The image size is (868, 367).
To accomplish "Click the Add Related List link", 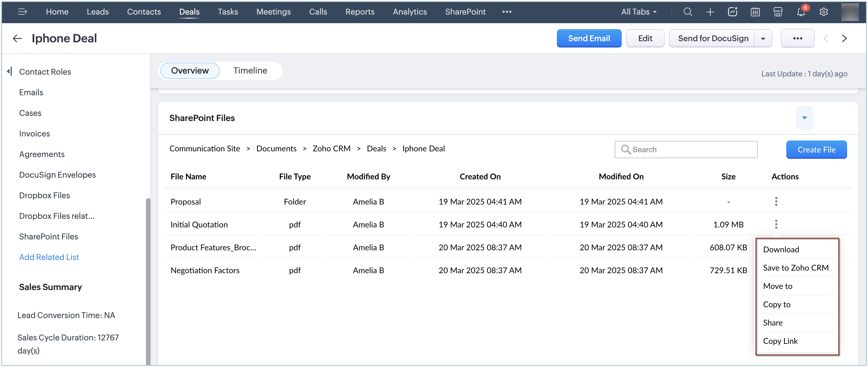I will click(x=49, y=257).
